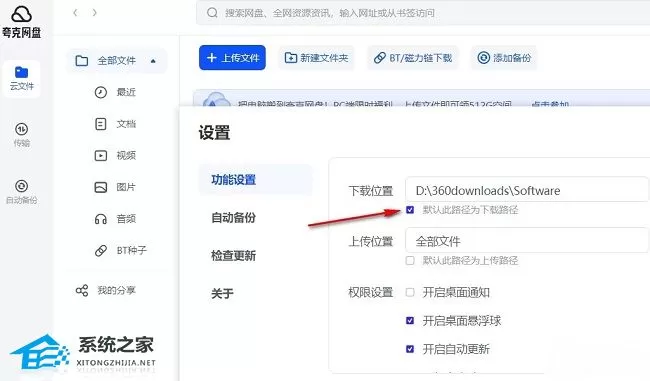Click the 新建文件夹 button
The height and width of the screenshot is (381, 650).
point(316,58)
